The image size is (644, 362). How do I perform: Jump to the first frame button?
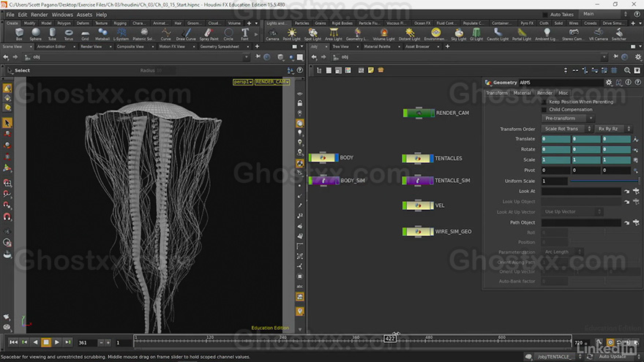[x=14, y=342]
